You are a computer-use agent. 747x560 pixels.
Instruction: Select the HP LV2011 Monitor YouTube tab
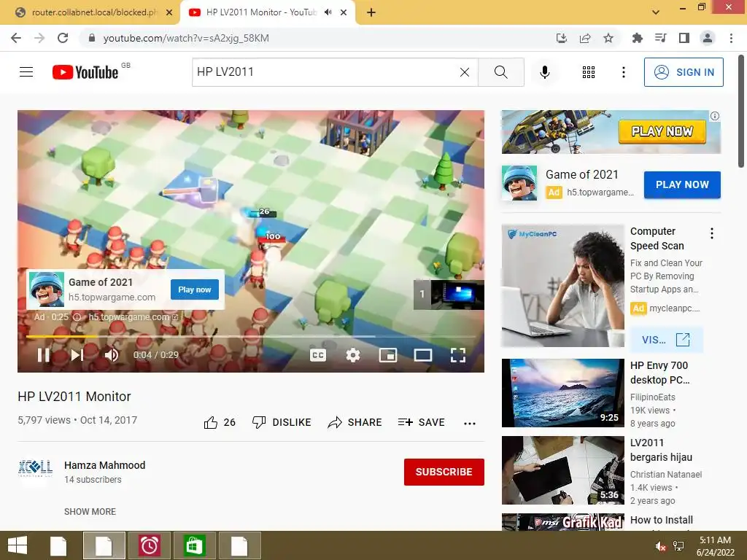[x=262, y=12]
